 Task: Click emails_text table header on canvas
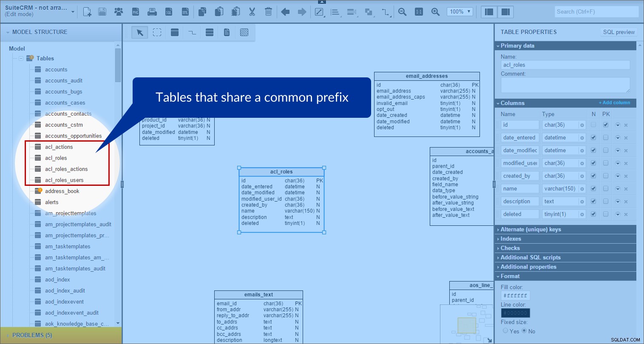pos(258,295)
